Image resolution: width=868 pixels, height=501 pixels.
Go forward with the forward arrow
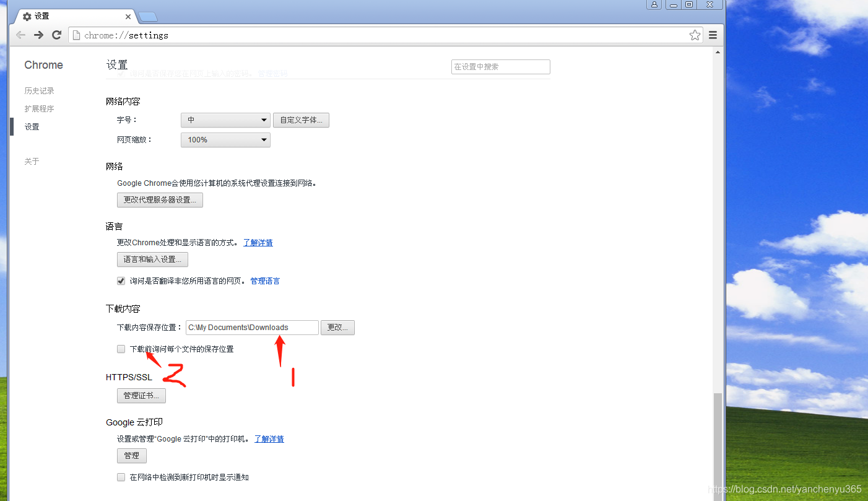[38, 35]
